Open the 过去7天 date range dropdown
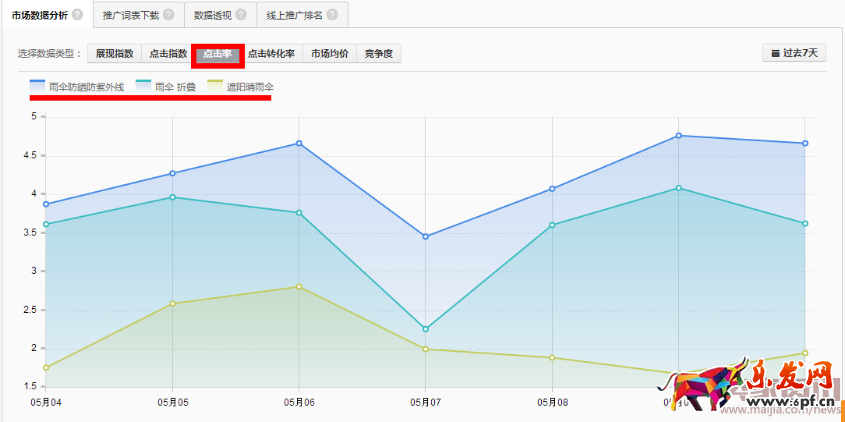The image size is (845, 422). [795, 53]
